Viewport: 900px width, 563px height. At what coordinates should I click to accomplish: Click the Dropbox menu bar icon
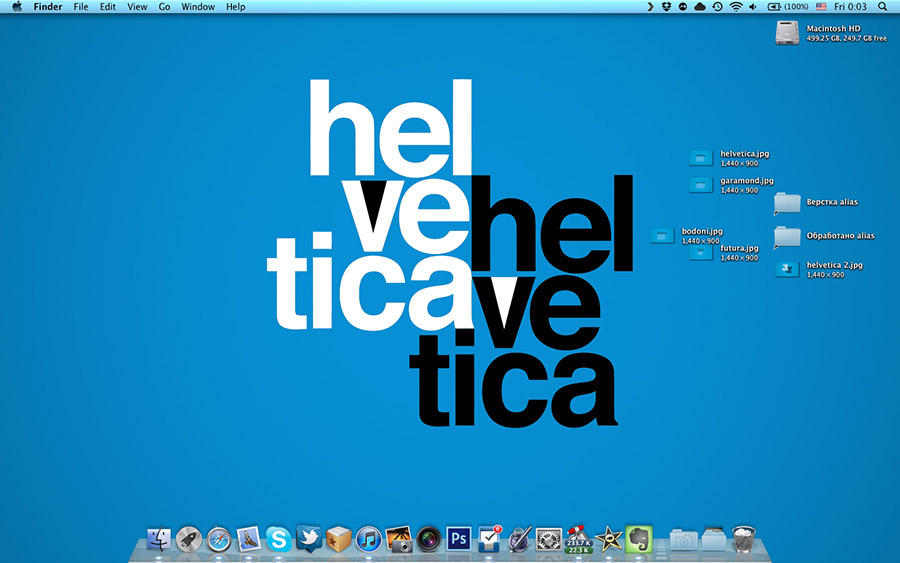666,7
